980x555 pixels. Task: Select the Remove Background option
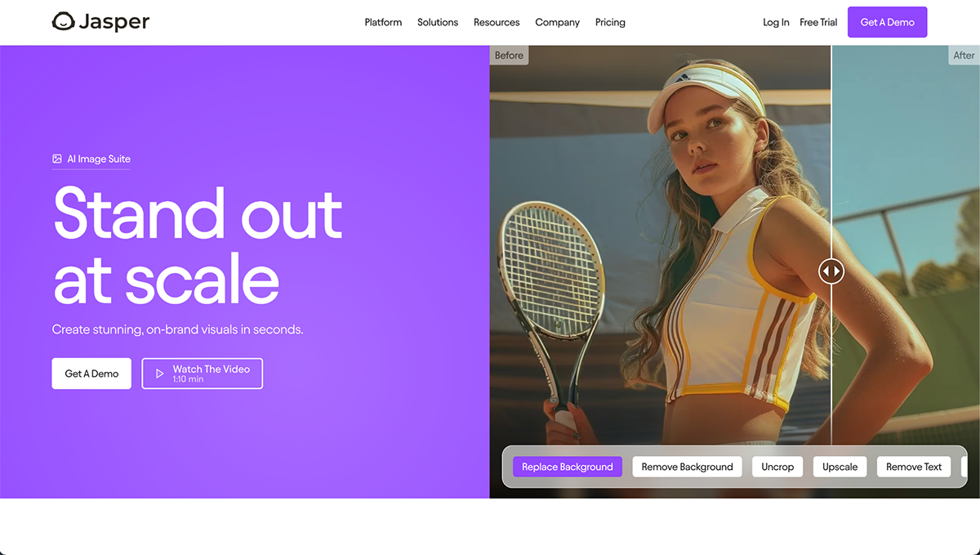coord(687,467)
